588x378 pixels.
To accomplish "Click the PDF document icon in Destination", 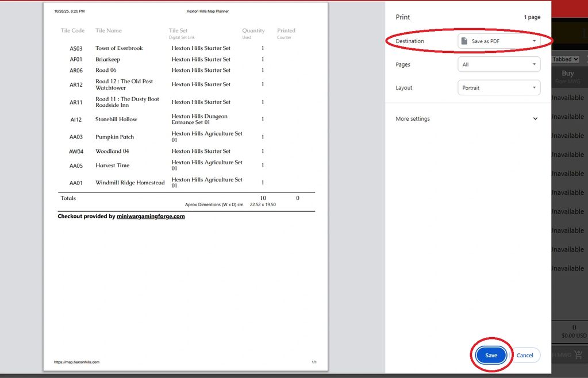I will pyautogui.click(x=464, y=41).
